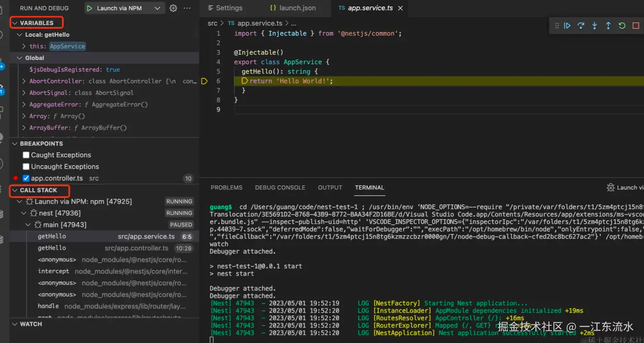
Task: Click the Step Out arrow icon
Action: coord(608,26)
